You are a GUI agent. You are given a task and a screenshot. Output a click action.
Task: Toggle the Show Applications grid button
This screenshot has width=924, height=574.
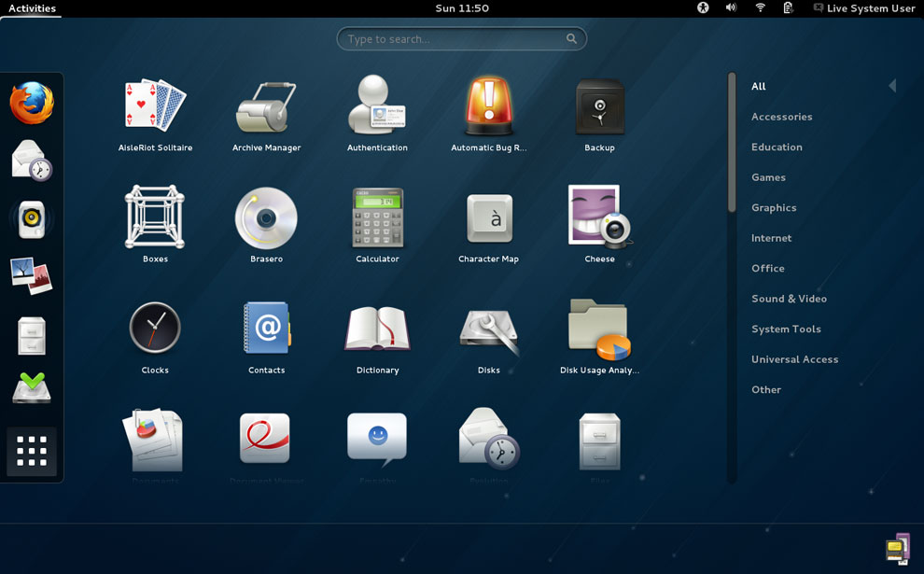32,452
